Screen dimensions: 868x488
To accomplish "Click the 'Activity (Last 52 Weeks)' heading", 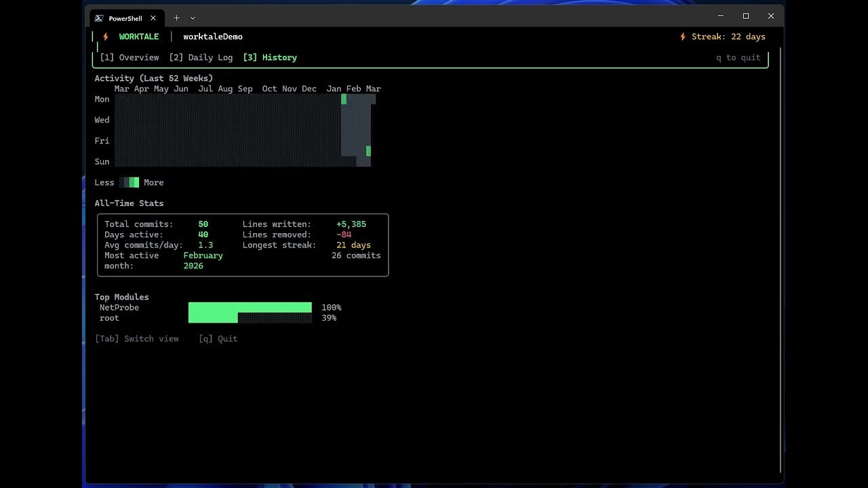I will point(154,79).
